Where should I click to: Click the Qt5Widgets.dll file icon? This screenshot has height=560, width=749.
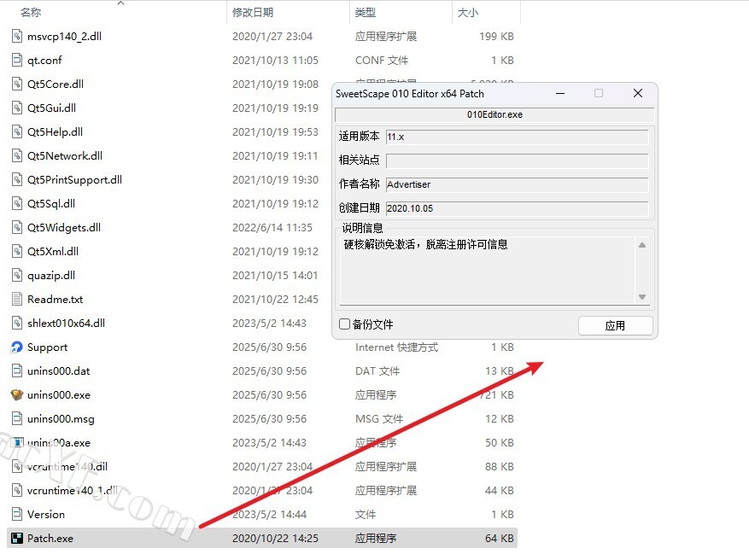tap(17, 227)
